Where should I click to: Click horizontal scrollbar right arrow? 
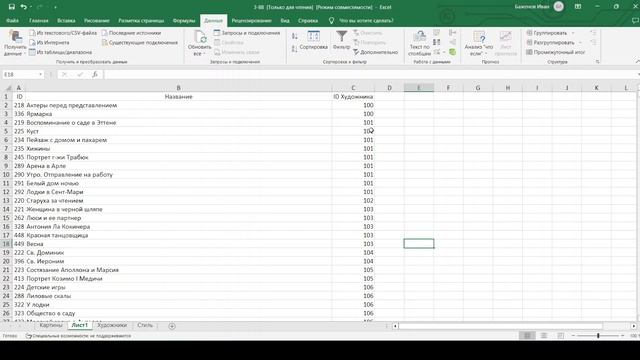click(x=633, y=326)
